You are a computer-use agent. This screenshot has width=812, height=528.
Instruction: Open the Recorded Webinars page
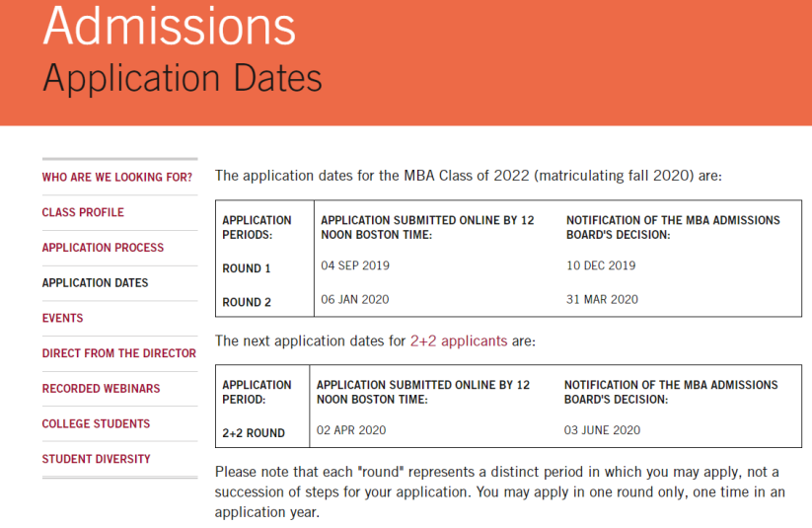click(101, 389)
